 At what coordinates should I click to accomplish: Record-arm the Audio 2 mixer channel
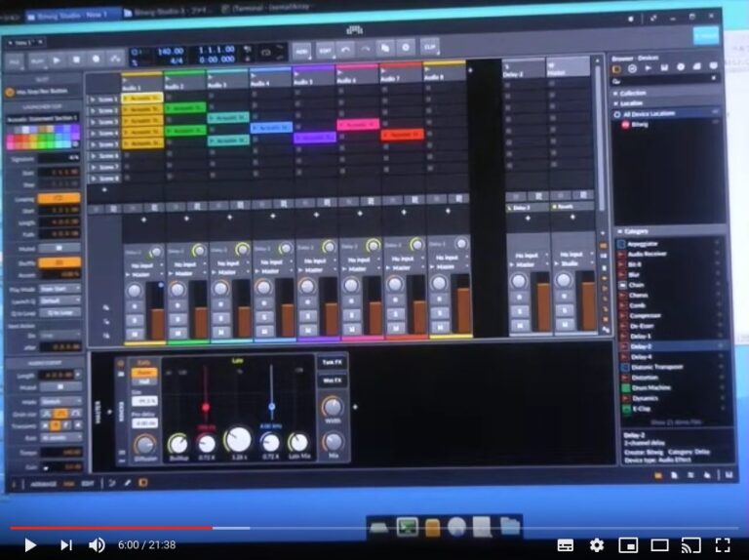tap(177, 305)
